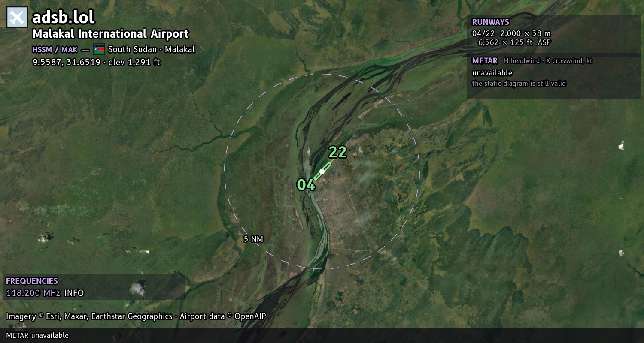The width and height of the screenshot is (644, 343).
Task: Click the 118.200 MHz frequency value
Action: pyautogui.click(x=33, y=293)
